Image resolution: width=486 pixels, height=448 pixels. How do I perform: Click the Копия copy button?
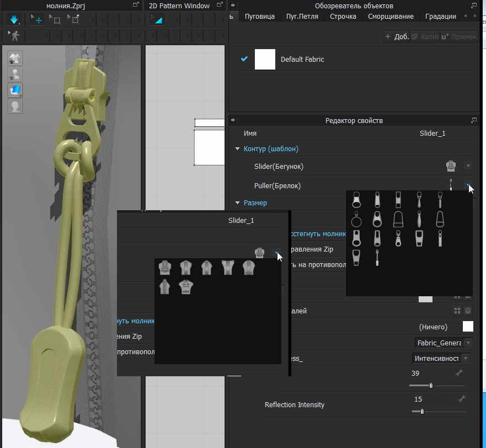[425, 36]
